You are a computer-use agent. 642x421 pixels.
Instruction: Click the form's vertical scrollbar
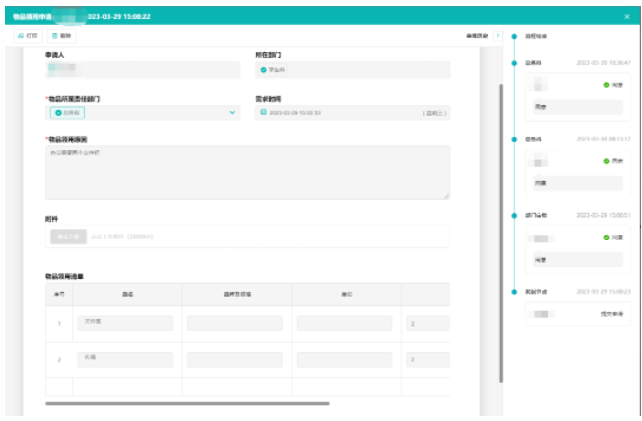(500, 240)
